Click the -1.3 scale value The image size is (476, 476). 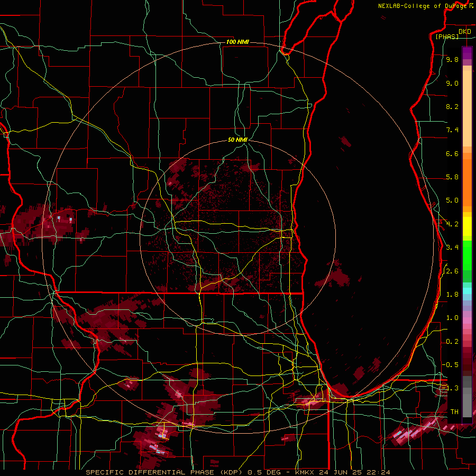[x=450, y=388]
